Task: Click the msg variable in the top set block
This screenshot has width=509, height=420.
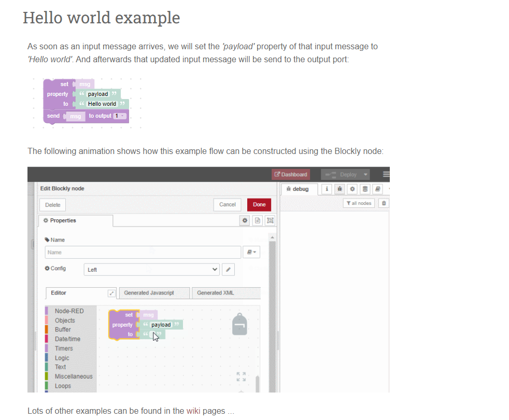Action: 84,84
